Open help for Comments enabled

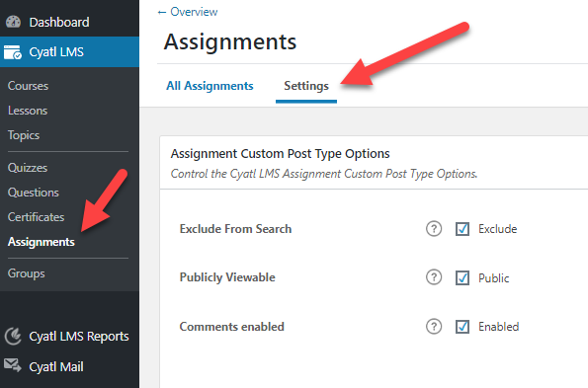coord(434,326)
